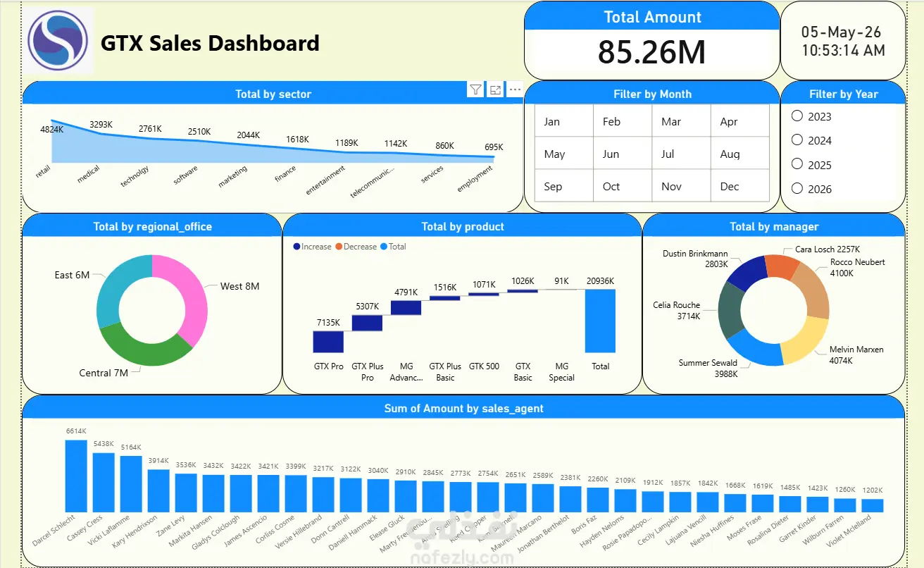Click the MG Advanced waterfall bar
The width and height of the screenshot is (924, 568).
[406, 308]
